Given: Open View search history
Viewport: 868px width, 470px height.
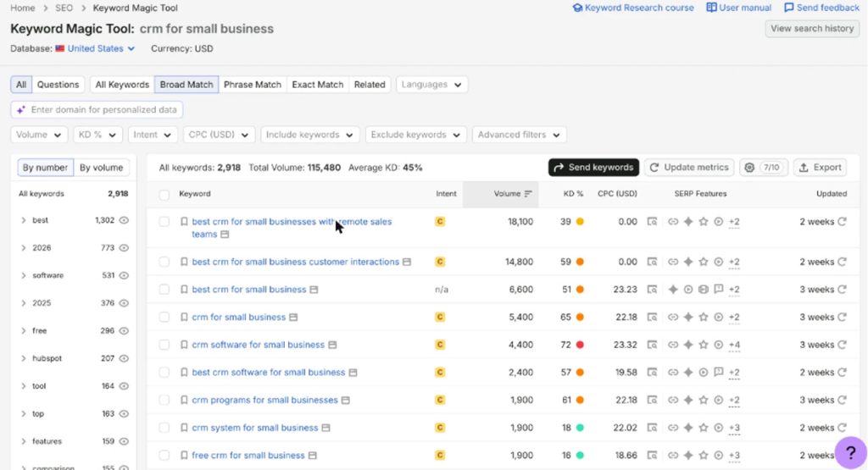Looking at the screenshot, I should (x=812, y=28).
